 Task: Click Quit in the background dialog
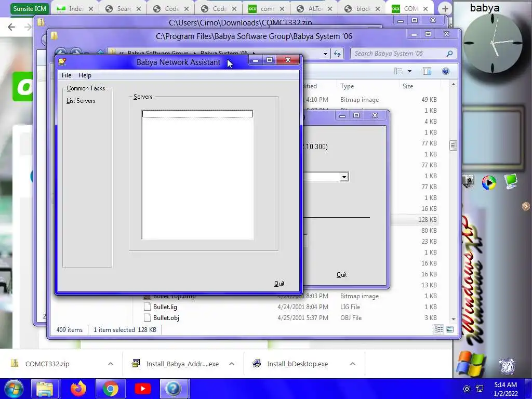coord(342,275)
